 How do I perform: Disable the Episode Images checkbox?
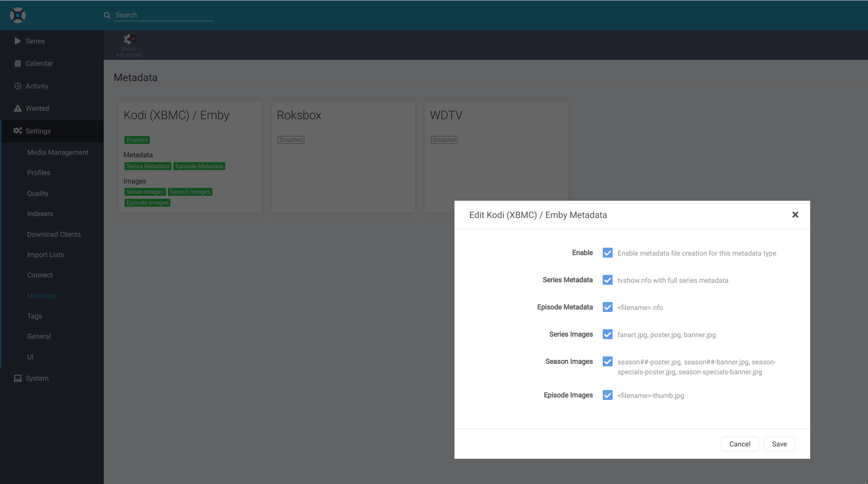607,395
